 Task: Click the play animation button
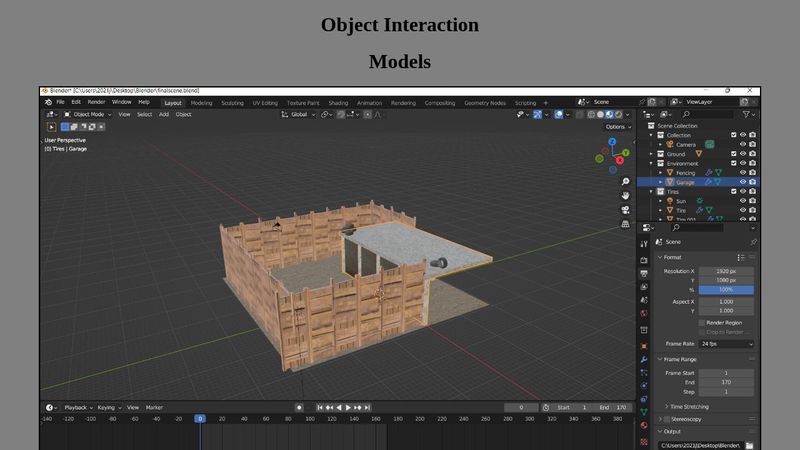click(348, 408)
